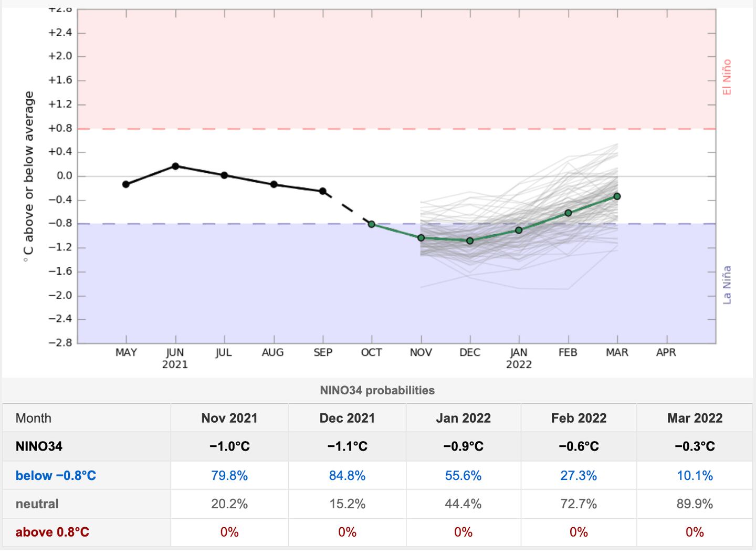
Task: Select the December forecast mean point
Action: [x=470, y=241]
